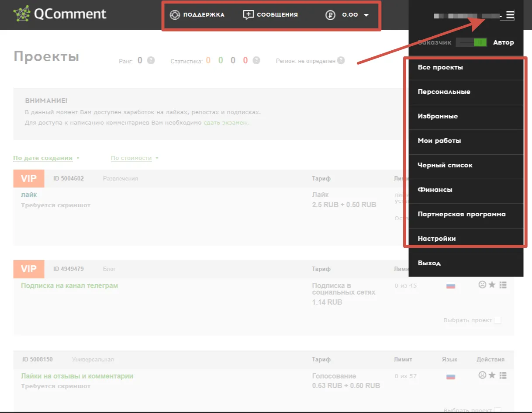Viewport: 532px width, 413px height.
Task: Click project ID 4949479
Action: (x=69, y=269)
